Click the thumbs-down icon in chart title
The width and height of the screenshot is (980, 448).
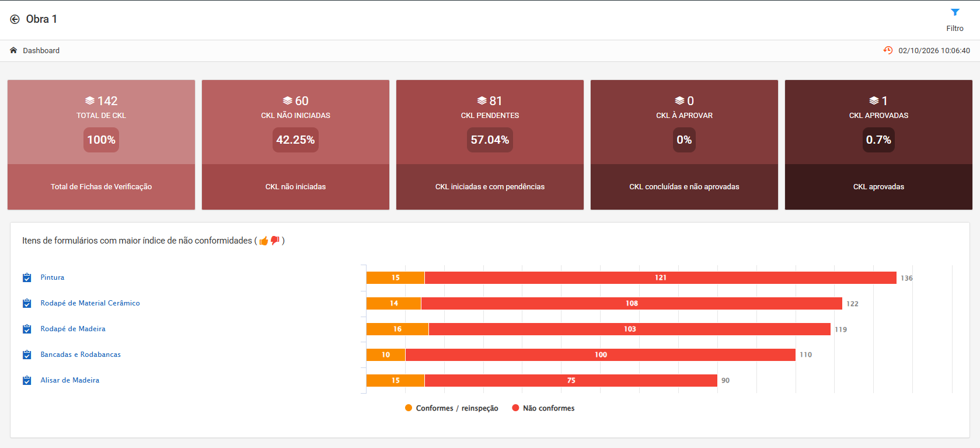pos(275,241)
